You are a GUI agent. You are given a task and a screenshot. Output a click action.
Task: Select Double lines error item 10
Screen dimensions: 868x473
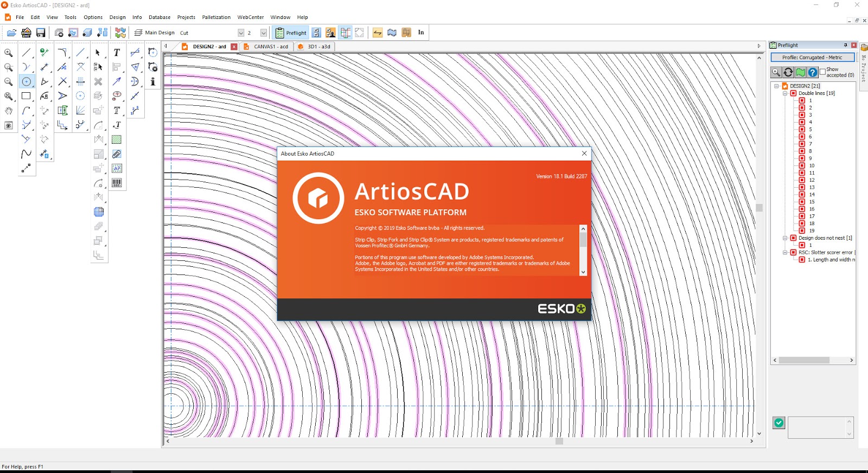coord(812,165)
